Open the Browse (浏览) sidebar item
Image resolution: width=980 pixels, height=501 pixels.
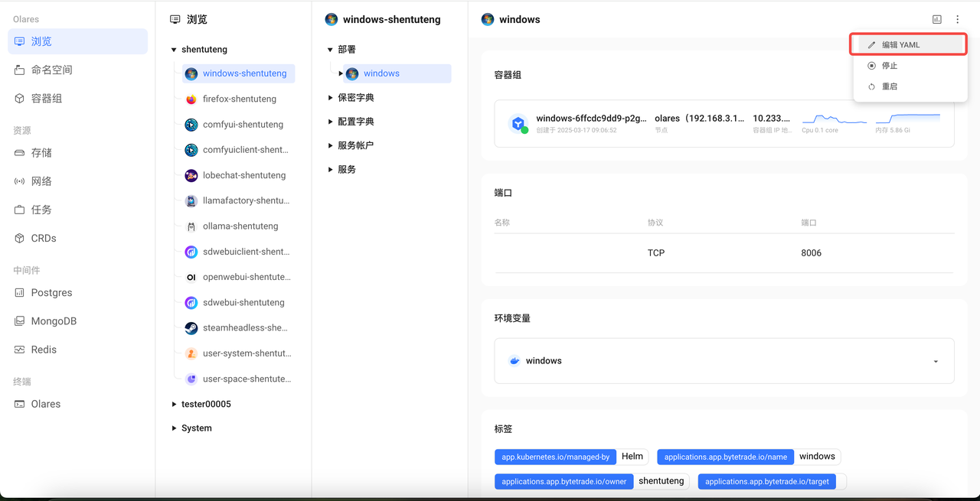(x=77, y=41)
